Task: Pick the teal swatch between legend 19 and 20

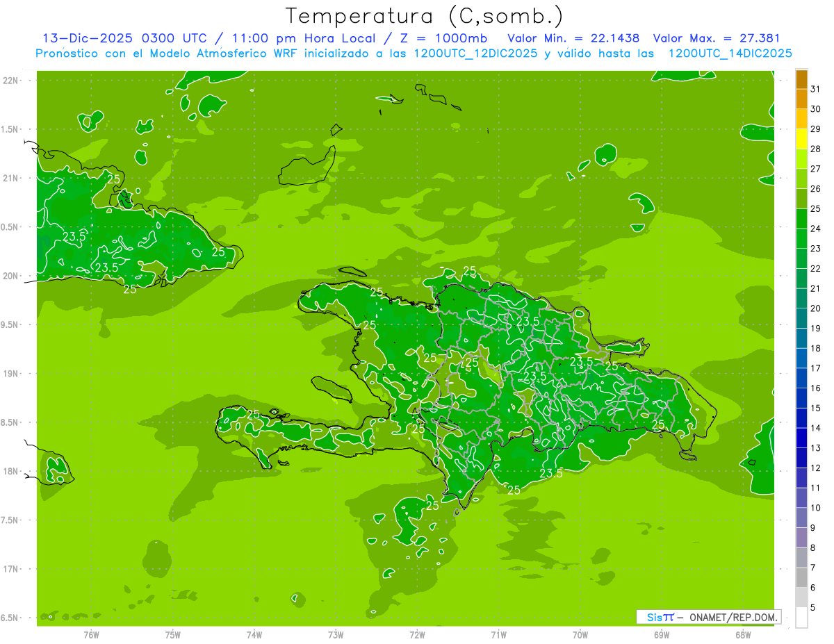Action: coord(801,319)
